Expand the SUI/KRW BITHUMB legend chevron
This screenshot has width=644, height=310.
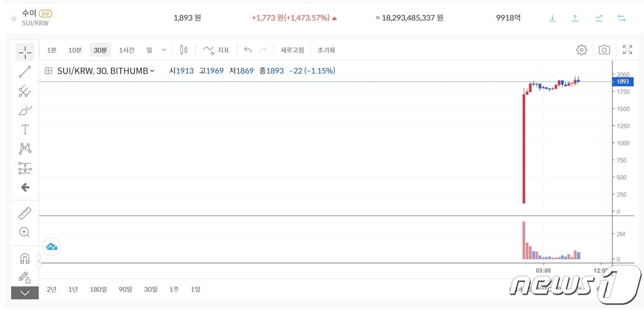pos(152,71)
